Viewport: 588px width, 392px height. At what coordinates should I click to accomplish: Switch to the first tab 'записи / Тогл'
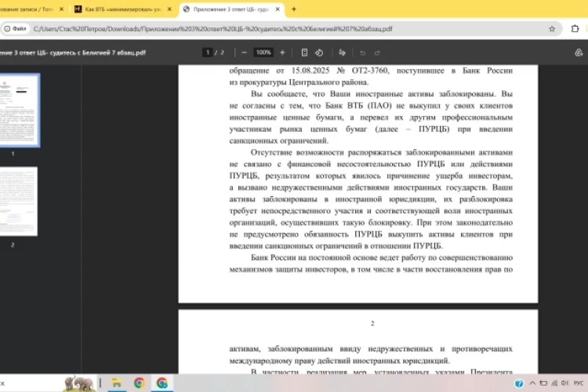pos(32,9)
